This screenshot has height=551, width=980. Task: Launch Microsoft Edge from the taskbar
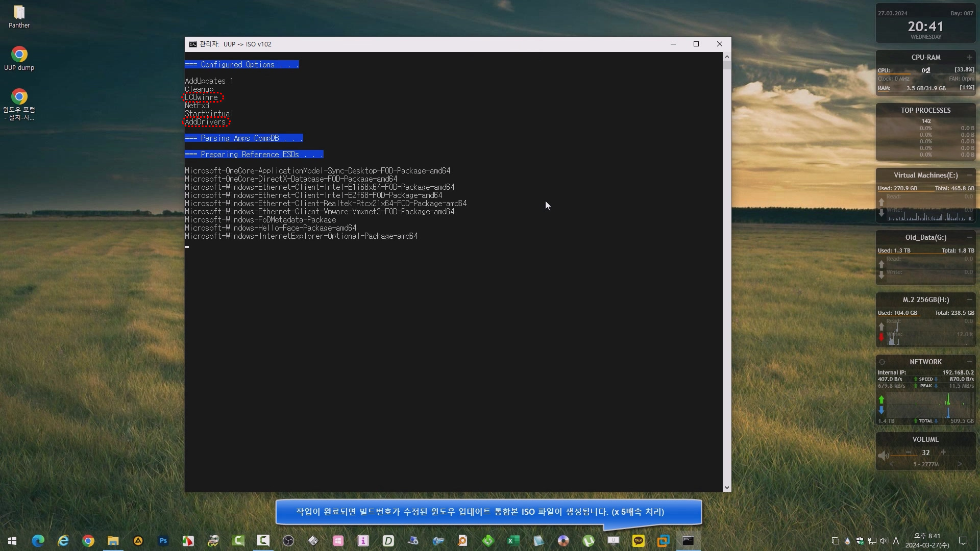pos(38,541)
